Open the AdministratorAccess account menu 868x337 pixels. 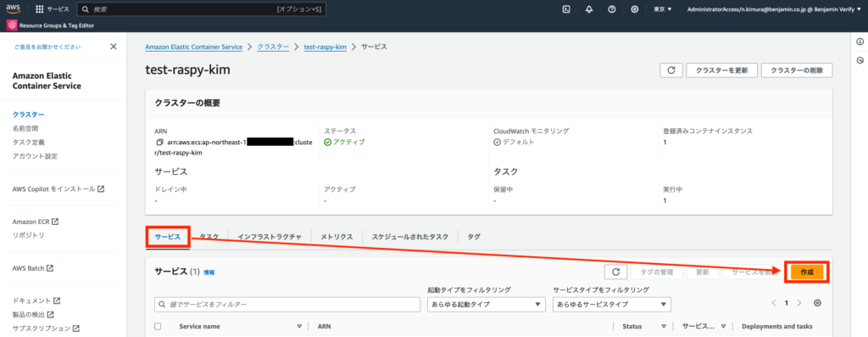pyautogui.click(x=773, y=9)
